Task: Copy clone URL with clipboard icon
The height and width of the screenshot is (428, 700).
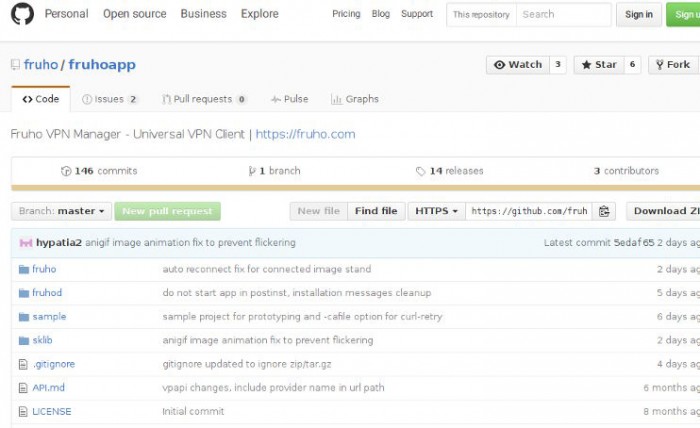Action: (x=604, y=211)
